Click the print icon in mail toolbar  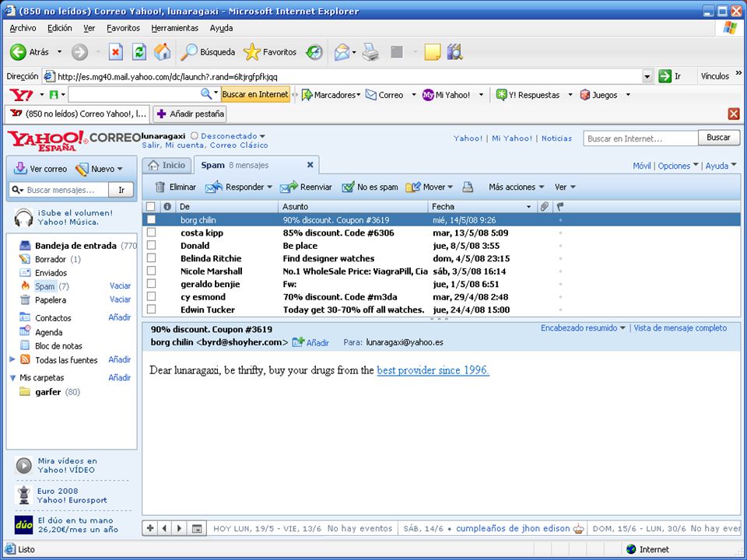coord(468,187)
